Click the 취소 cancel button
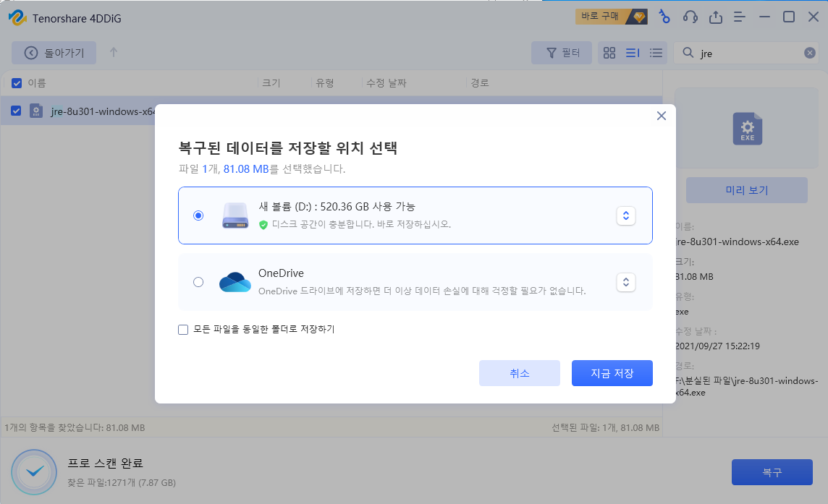Viewport: 828px width, 504px height. pyautogui.click(x=520, y=373)
